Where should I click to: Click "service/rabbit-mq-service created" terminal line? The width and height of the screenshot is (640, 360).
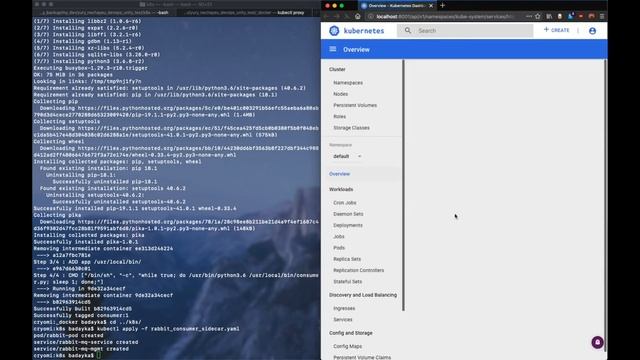pos(86,342)
